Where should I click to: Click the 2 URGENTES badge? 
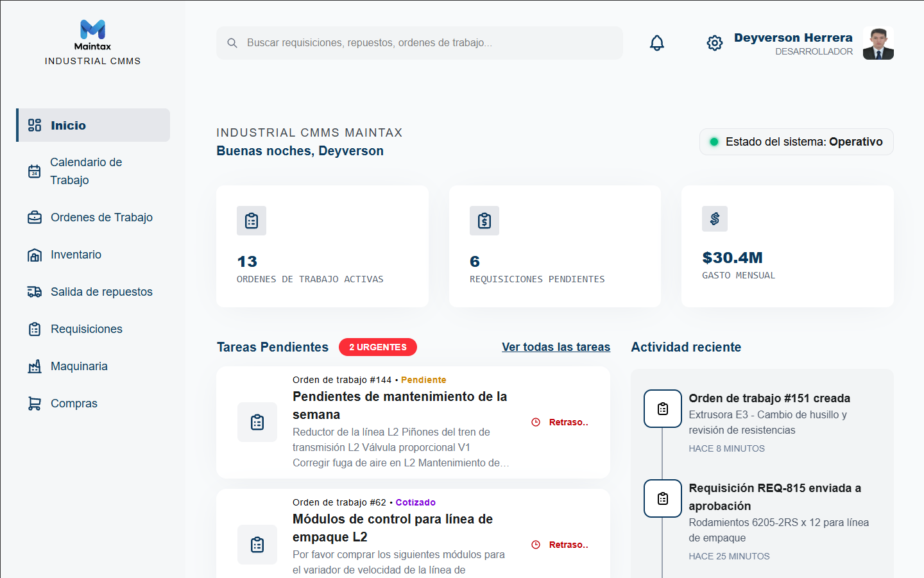[x=378, y=347]
